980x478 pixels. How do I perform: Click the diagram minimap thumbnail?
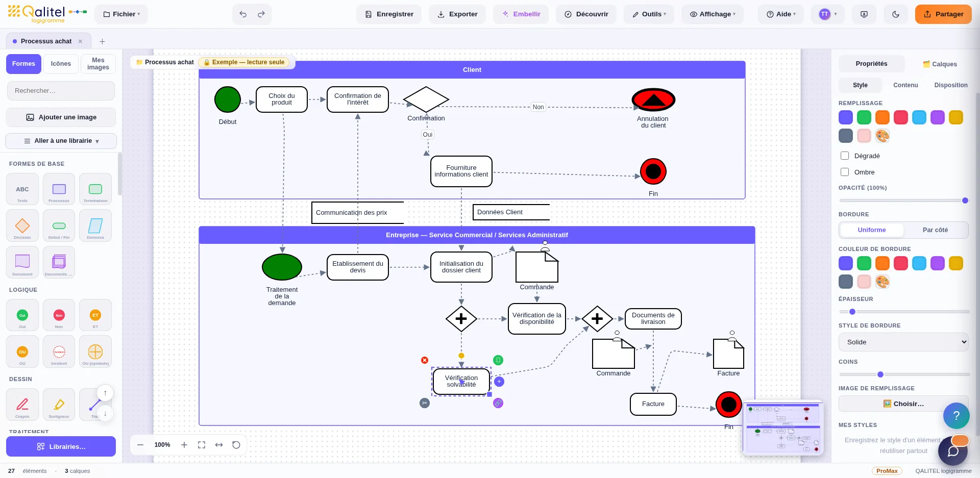pyautogui.click(x=783, y=427)
